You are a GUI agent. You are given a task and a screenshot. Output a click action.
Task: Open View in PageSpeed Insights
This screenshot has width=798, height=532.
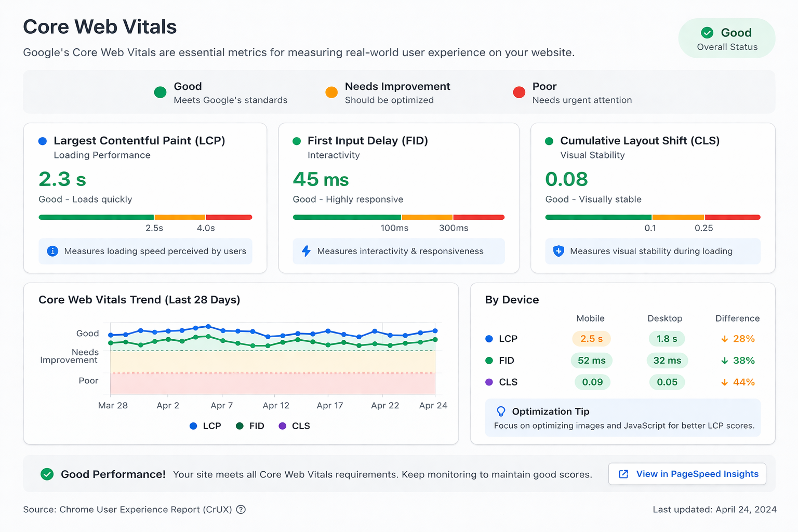687,474
